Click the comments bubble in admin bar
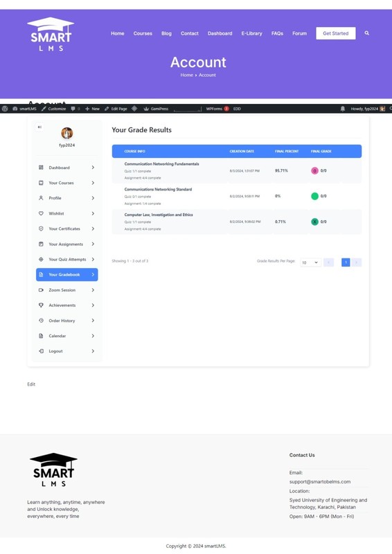 (73, 109)
